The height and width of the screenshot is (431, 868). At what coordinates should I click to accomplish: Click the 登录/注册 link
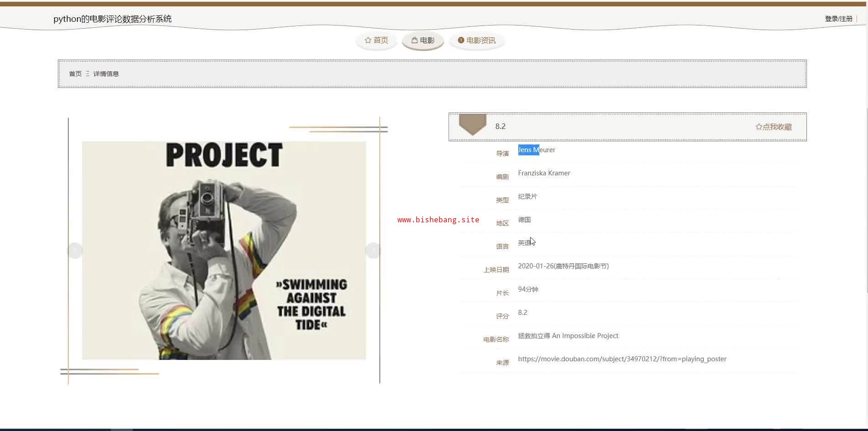click(838, 19)
